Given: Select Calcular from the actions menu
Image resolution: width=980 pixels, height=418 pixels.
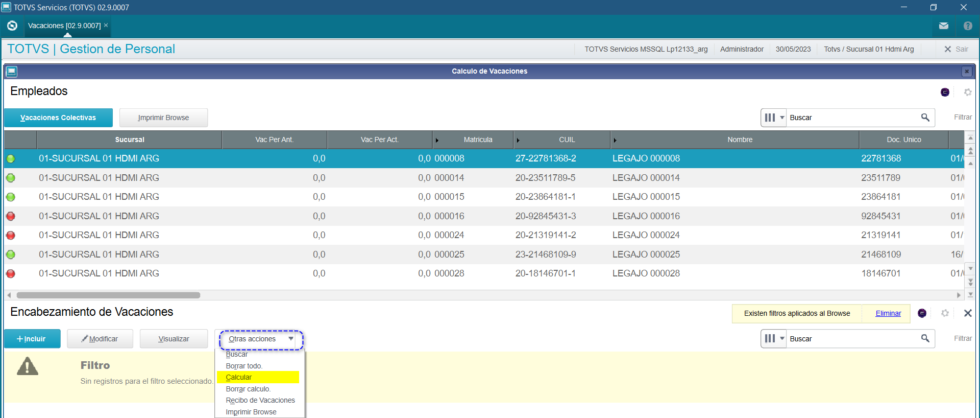Looking at the screenshot, I should (239, 377).
